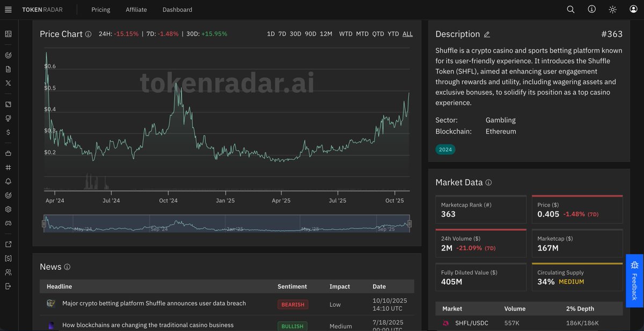Image resolution: width=644 pixels, height=331 pixels.
Task: Click the external link sidebar icon
Action: pyautogui.click(x=8, y=245)
